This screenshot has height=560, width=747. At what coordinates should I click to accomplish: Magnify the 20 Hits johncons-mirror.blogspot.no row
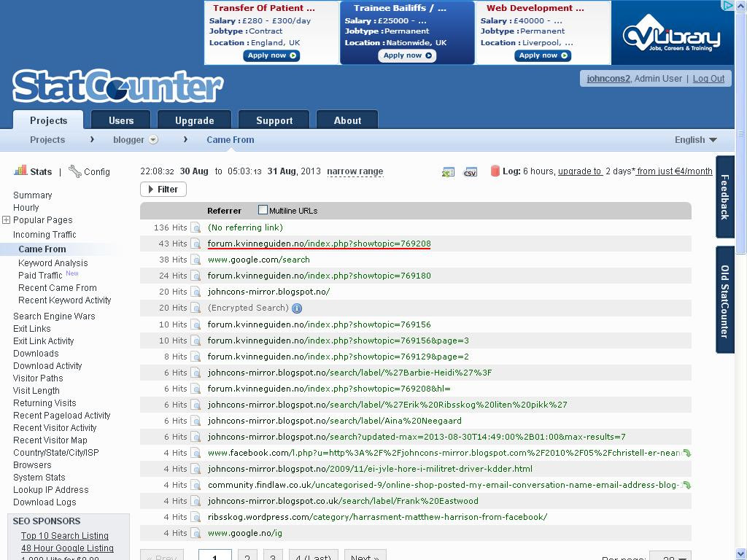pyautogui.click(x=196, y=292)
